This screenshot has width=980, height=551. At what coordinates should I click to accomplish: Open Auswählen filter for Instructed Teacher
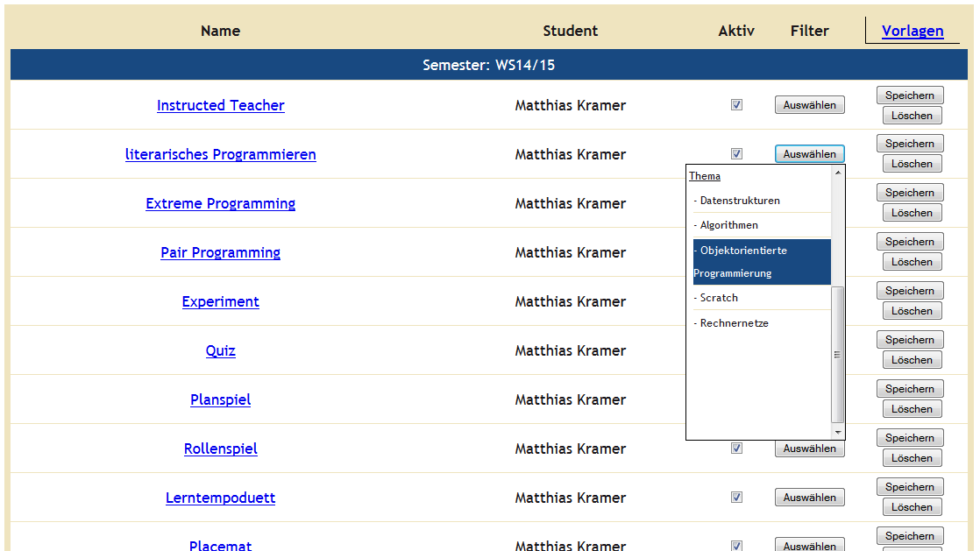tap(809, 105)
